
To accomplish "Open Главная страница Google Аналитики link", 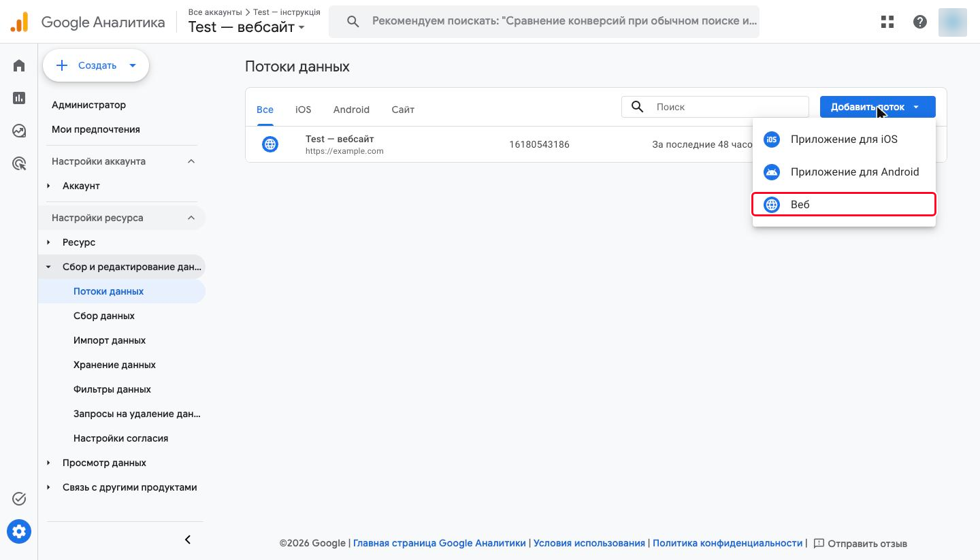I will (440, 543).
